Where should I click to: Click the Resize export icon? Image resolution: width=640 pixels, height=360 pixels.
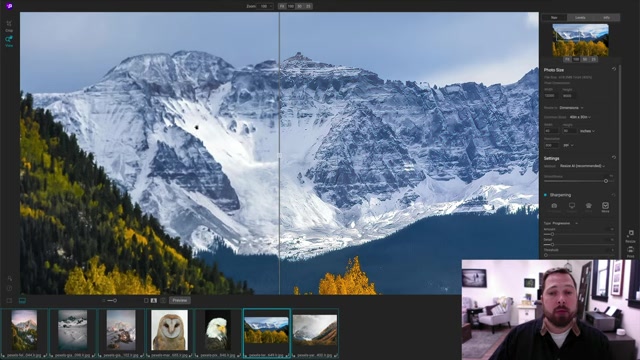[x=631, y=236]
